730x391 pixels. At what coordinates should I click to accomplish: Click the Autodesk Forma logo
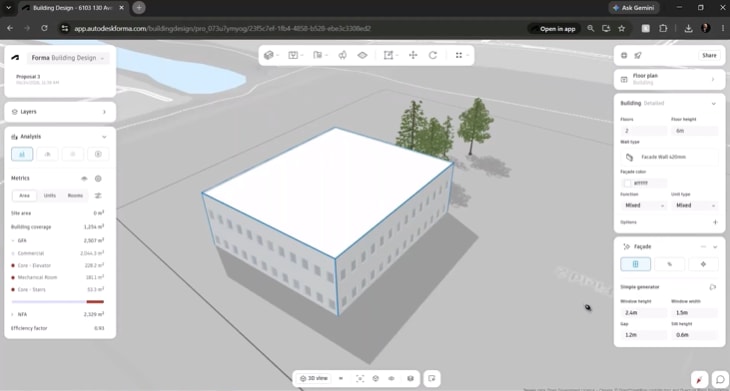tap(16, 58)
